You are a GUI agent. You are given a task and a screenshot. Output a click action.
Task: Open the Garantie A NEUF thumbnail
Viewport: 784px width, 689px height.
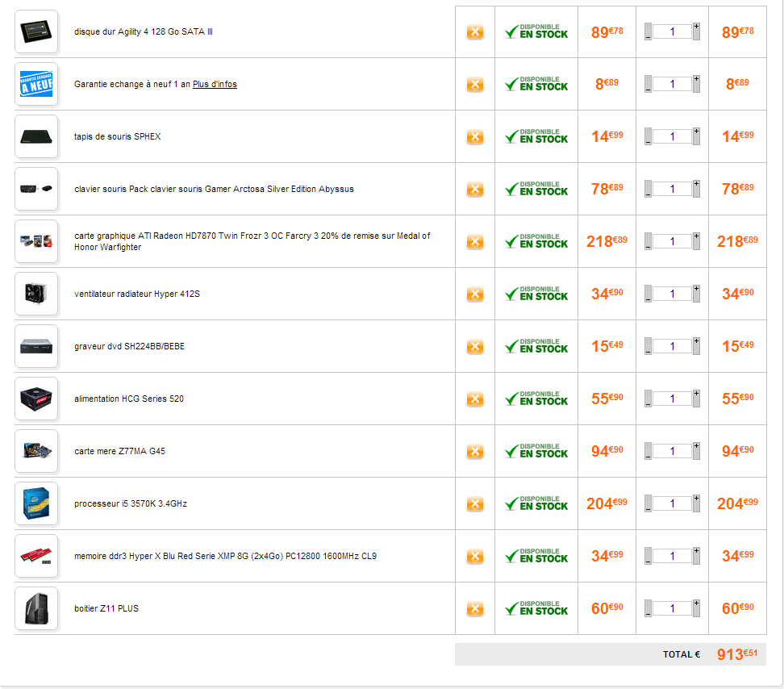click(36, 84)
